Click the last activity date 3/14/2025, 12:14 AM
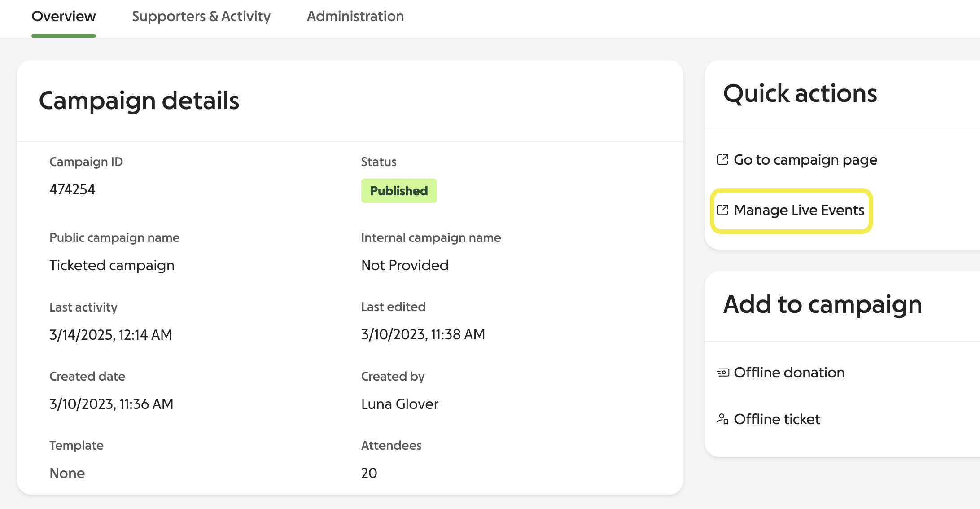 [111, 335]
